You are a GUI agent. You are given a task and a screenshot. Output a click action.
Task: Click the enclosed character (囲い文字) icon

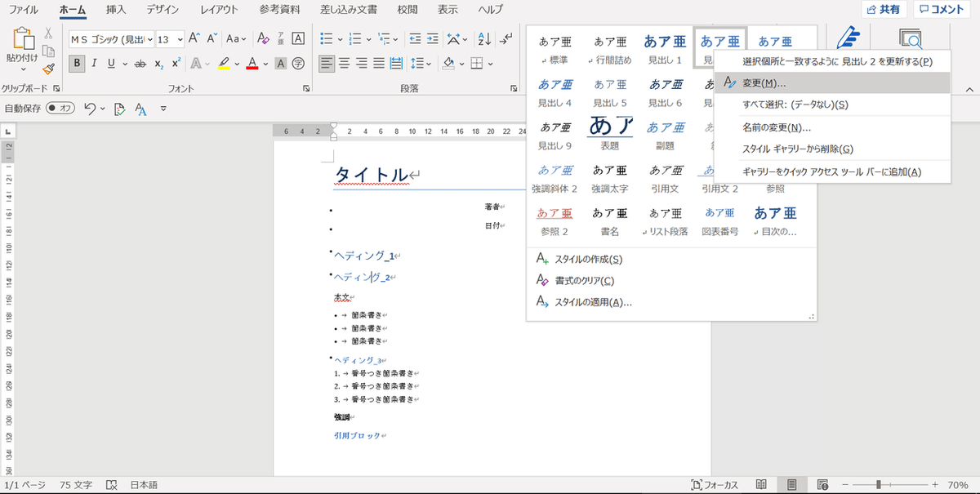(x=298, y=63)
